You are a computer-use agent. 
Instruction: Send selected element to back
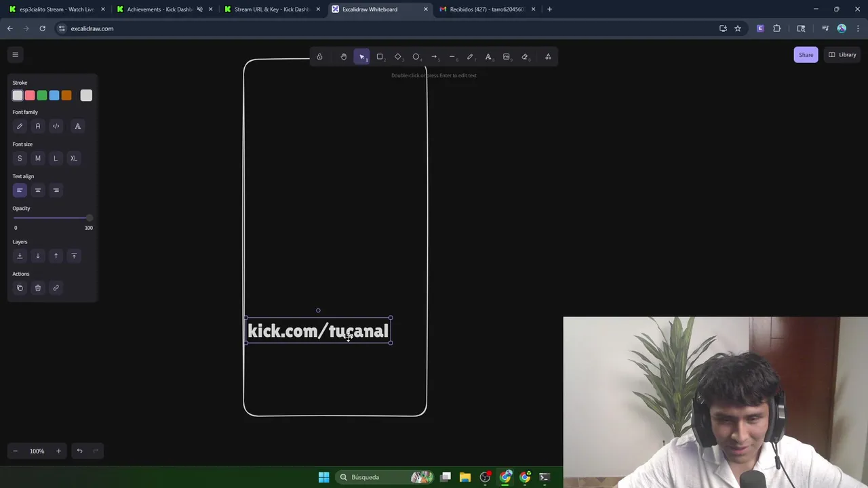pos(20,256)
